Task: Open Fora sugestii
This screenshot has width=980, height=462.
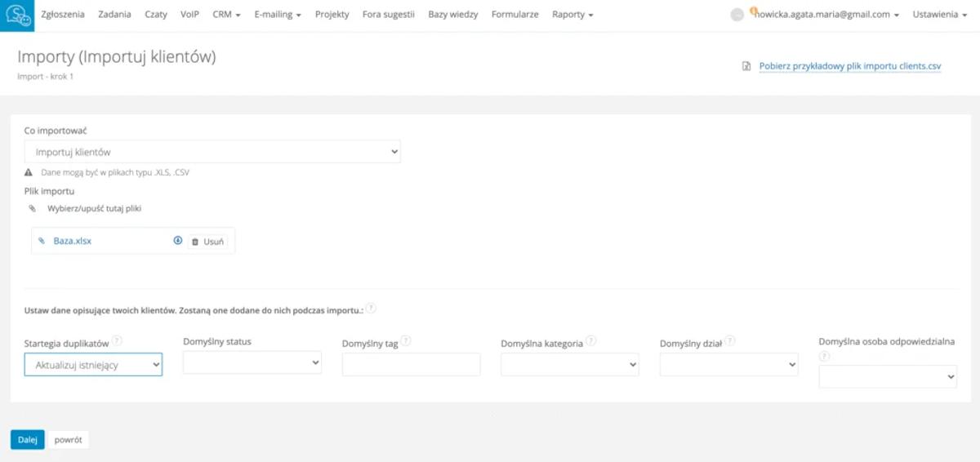Action: (388, 15)
